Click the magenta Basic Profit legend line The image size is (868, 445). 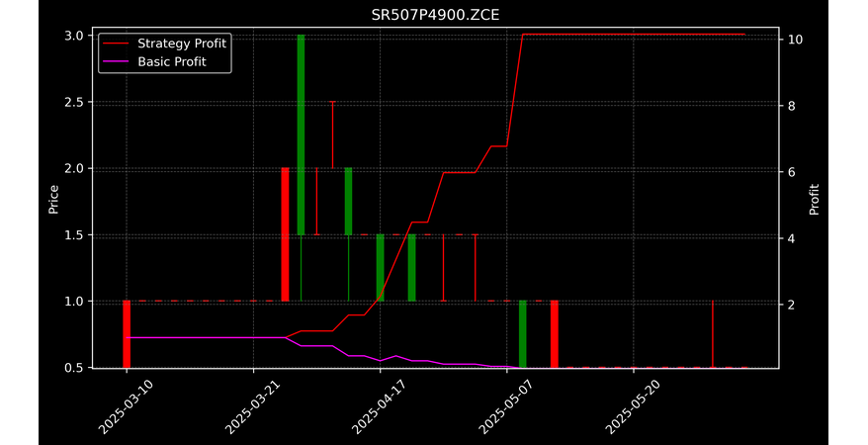tap(116, 62)
